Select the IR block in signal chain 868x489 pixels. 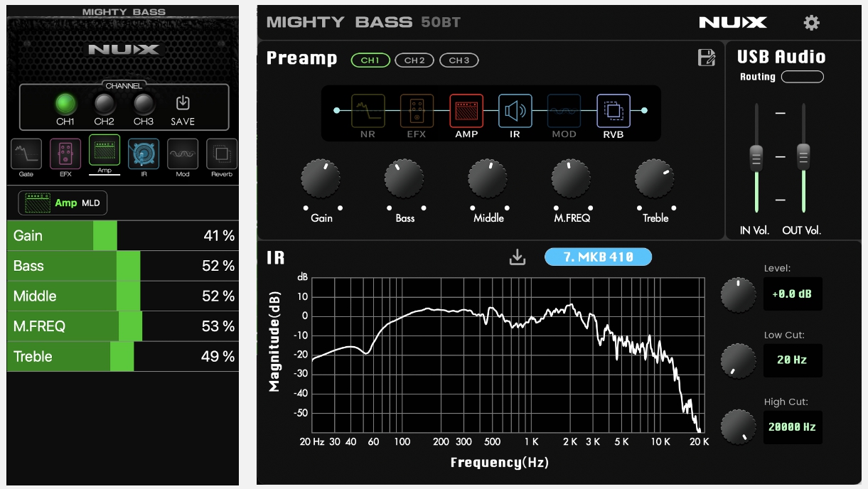pyautogui.click(x=515, y=111)
